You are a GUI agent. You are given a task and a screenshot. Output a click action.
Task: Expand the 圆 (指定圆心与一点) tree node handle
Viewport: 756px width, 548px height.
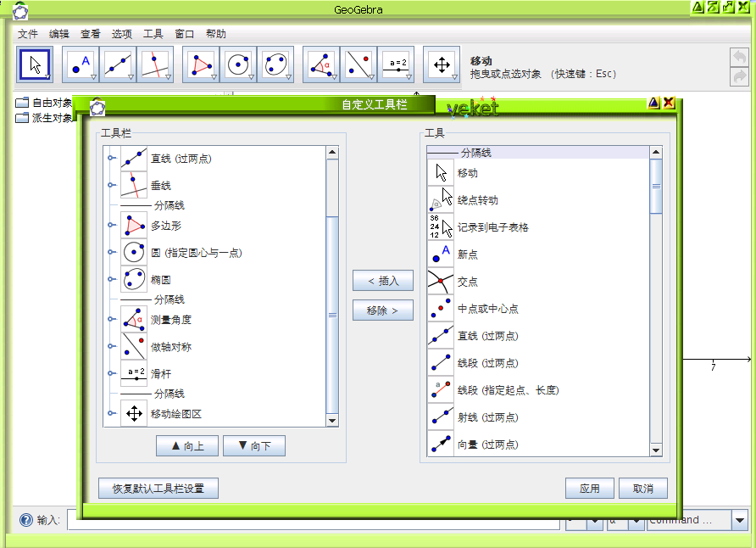click(111, 252)
